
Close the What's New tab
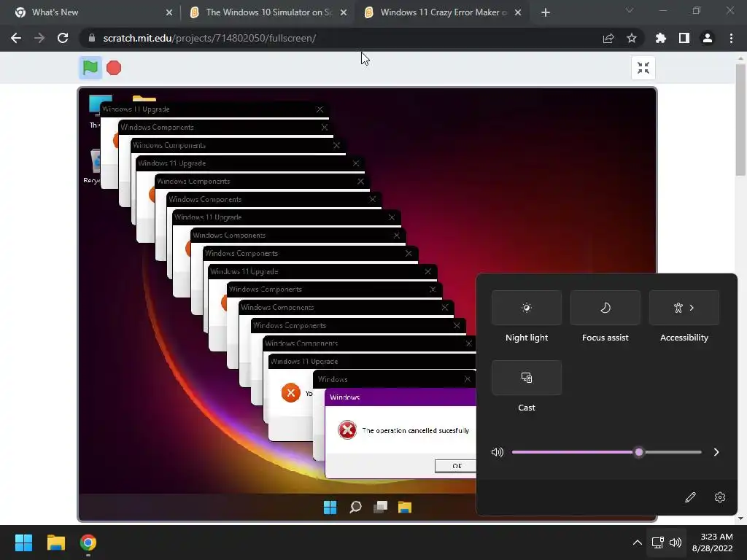point(169,12)
